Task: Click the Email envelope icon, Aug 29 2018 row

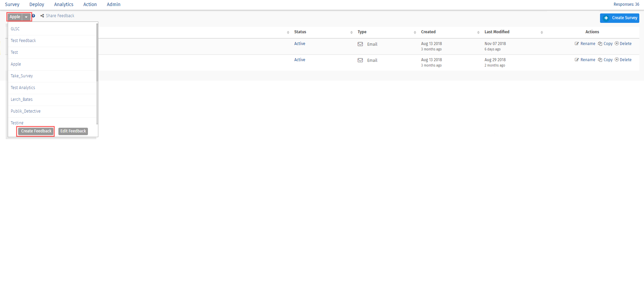Action: pos(360,60)
